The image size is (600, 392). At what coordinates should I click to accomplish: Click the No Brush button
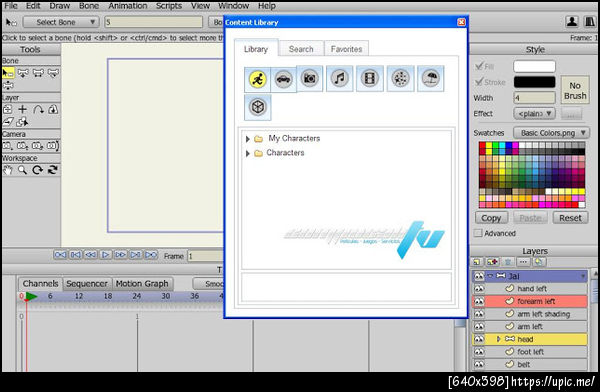575,90
